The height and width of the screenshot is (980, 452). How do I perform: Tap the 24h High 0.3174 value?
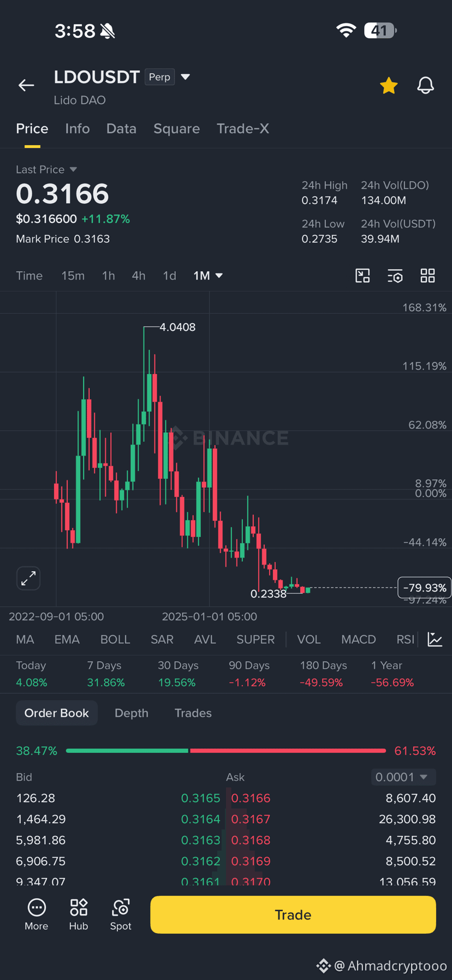[x=319, y=200]
